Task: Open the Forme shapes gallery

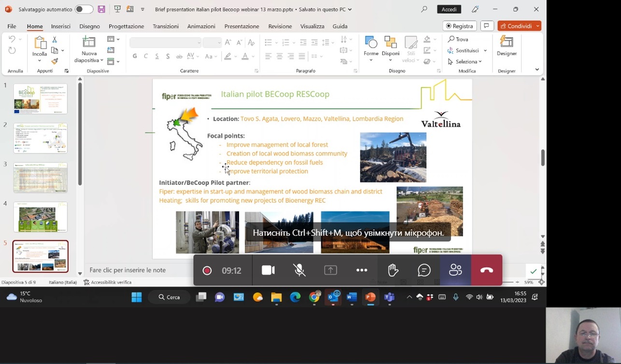Action: 371,49
